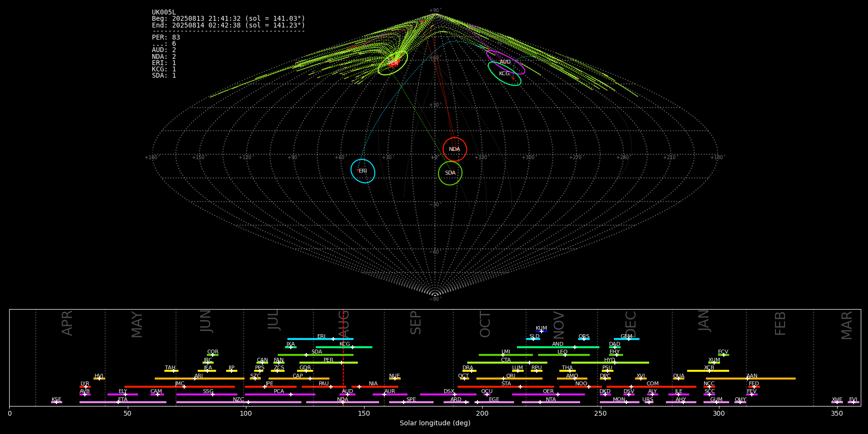
Task: Click the LYR shower bar in timeline
Action: coord(85,386)
